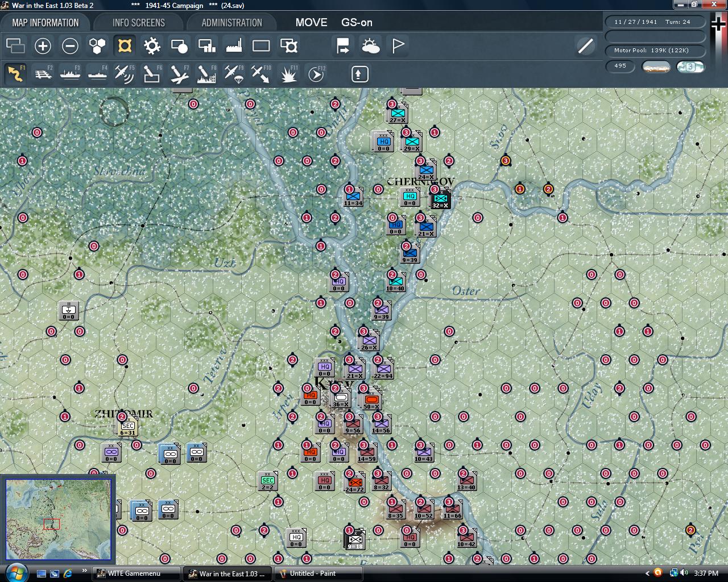This screenshot has height=582, width=728.
Task: Click the diagonal slash round button
Action: [x=585, y=46]
